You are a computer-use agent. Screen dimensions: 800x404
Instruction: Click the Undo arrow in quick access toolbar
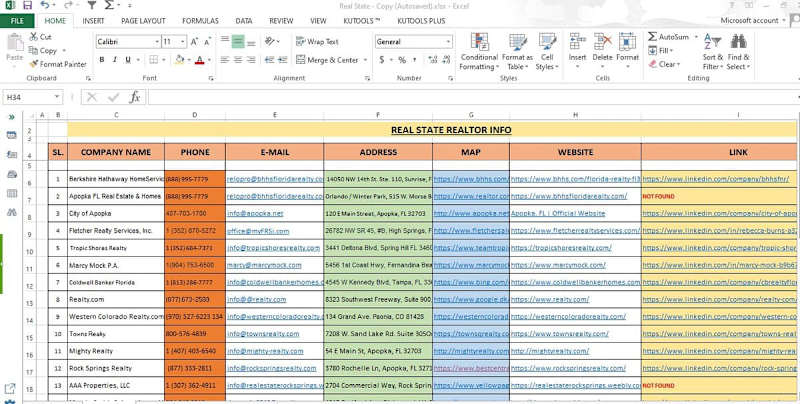point(45,6)
